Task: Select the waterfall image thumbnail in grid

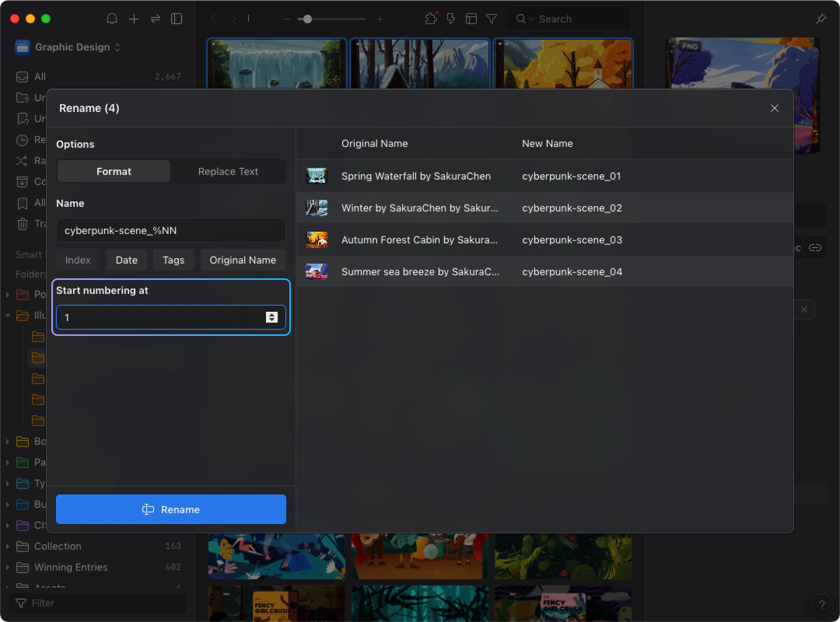Action: tap(276, 64)
